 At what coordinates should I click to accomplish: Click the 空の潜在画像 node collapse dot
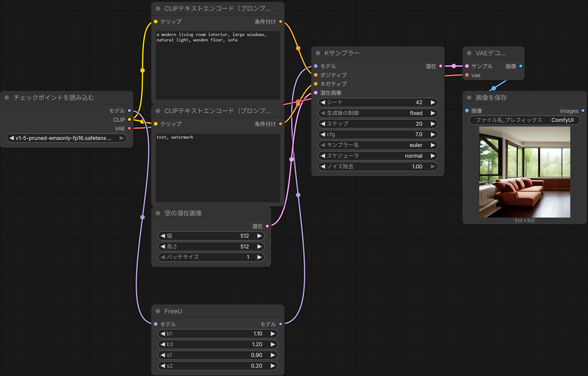158,213
